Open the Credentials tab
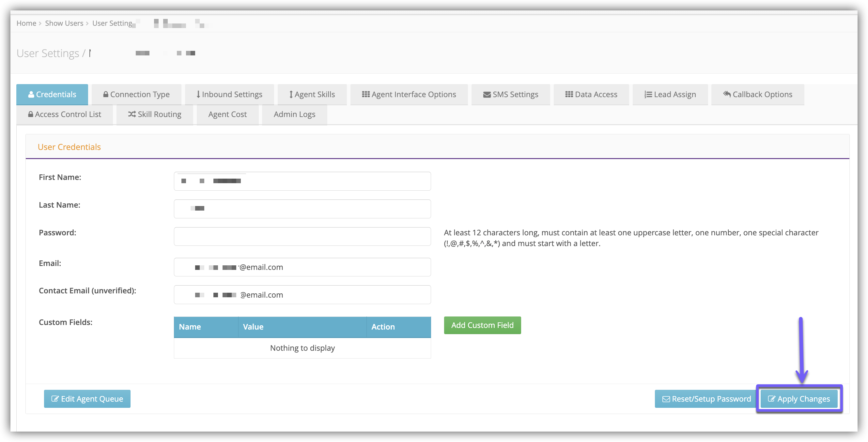The image size is (868, 442). [x=52, y=95]
